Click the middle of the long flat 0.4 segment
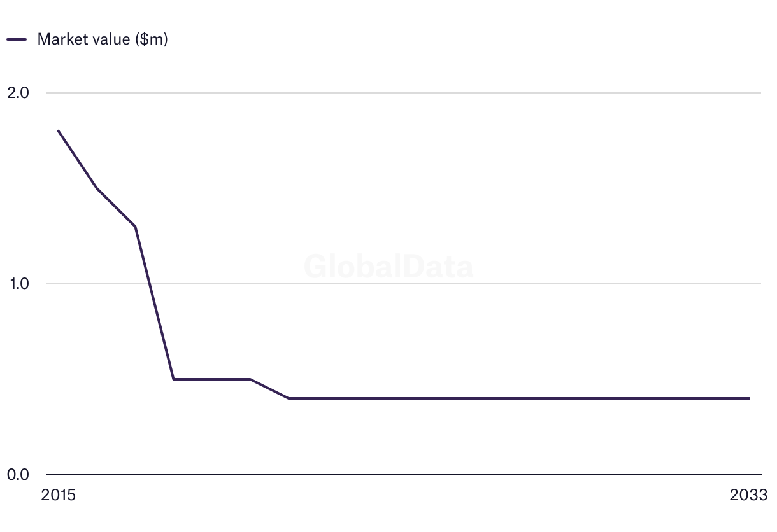 [519, 398]
